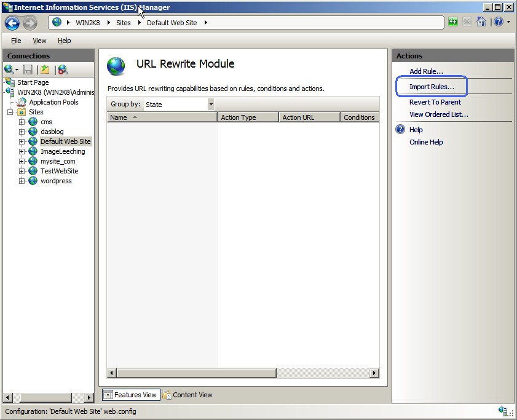Click Add Rule... action
517x420 pixels.
coord(426,71)
